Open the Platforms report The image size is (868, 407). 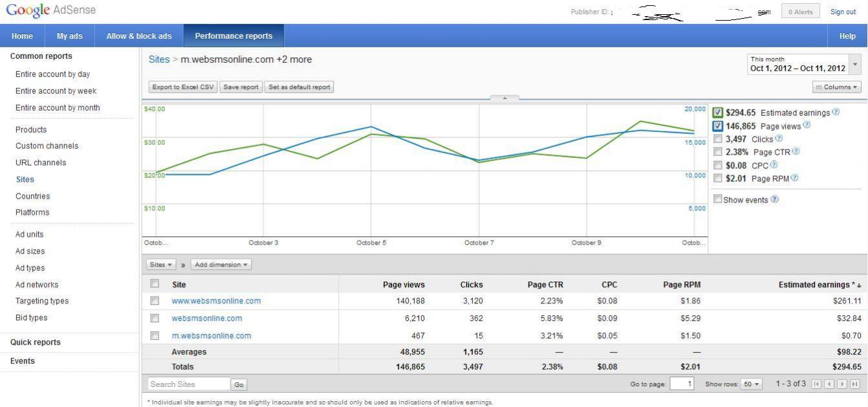tap(32, 213)
